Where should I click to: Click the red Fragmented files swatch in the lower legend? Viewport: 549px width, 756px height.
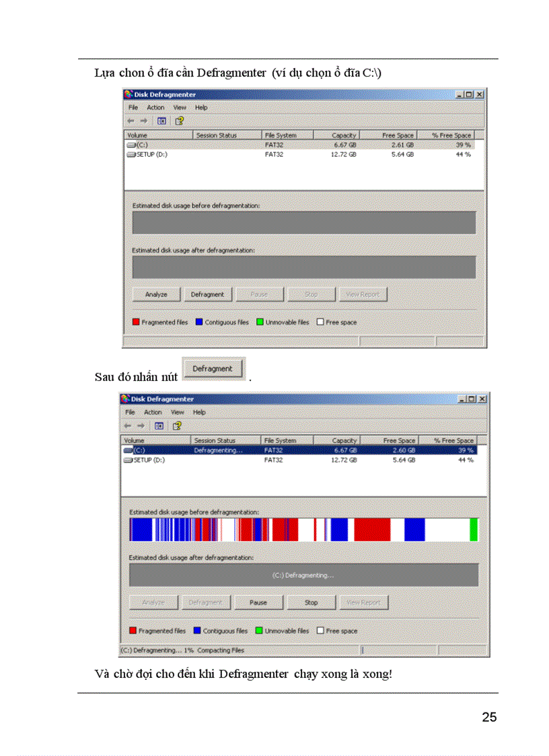pyautogui.click(x=133, y=631)
